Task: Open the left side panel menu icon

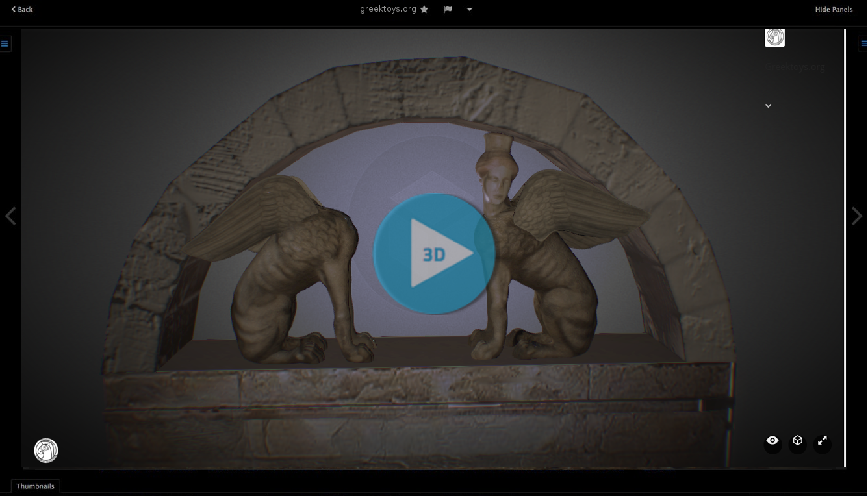Action: pos(5,44)
